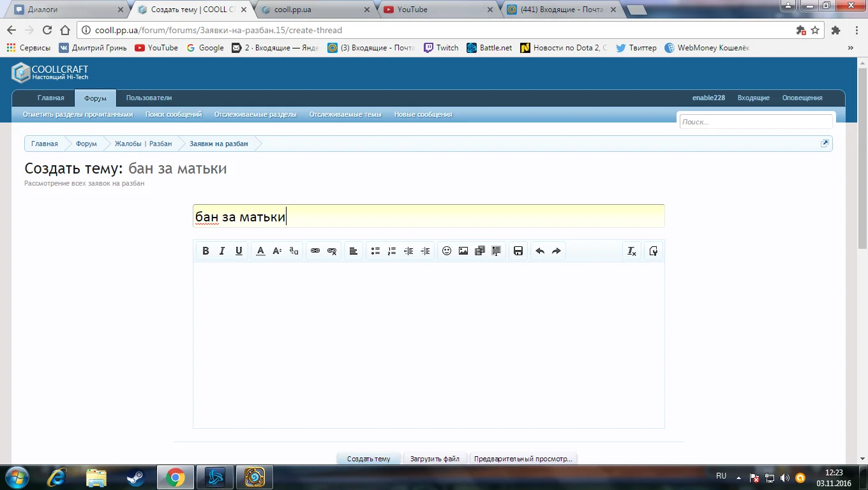The width and height of the screenshot is (868, 490).
Task: Toggle italic text formatting
Action: point(222,251)
